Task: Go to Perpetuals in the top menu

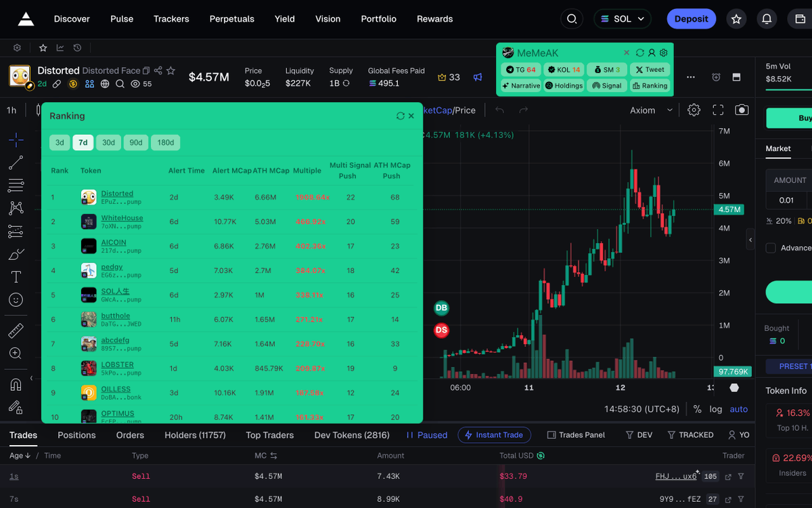Action: (x=232, y=19)
